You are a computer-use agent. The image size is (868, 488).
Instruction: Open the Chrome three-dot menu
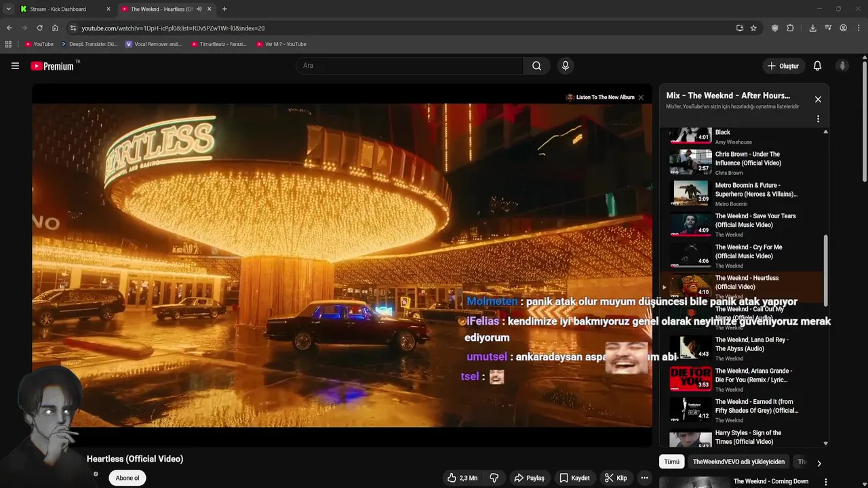(859, 28)
